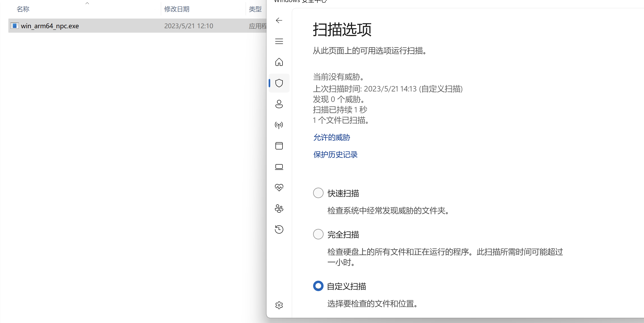Click the back arrow in Windows Security
The image size is (644, 323).
click(279, 20)
